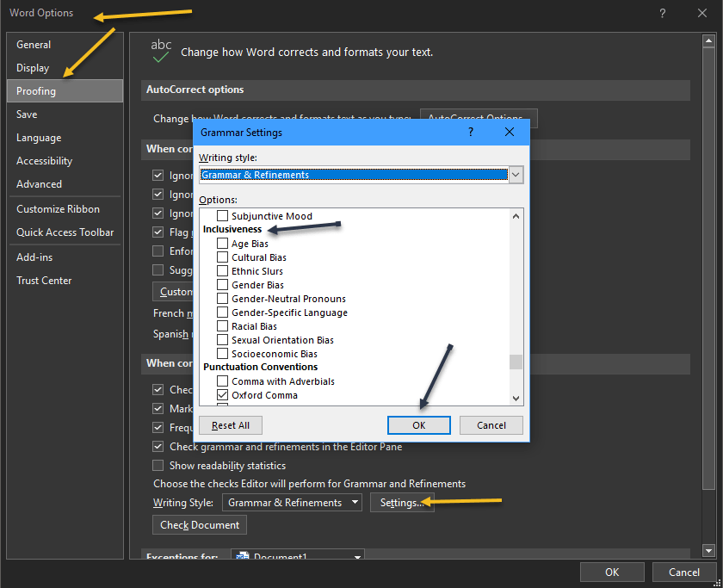
Task: Close the Grammar Settings dialog
Action: pos(510,133)
